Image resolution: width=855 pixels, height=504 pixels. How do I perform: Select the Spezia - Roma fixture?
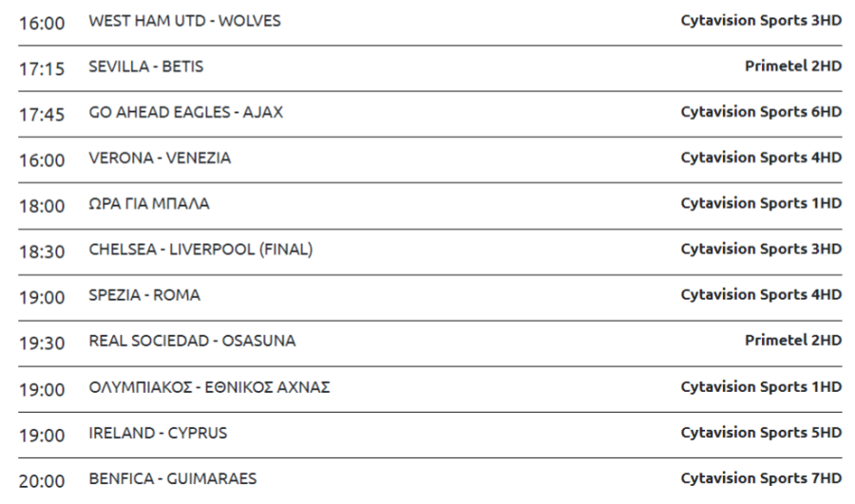144,295
